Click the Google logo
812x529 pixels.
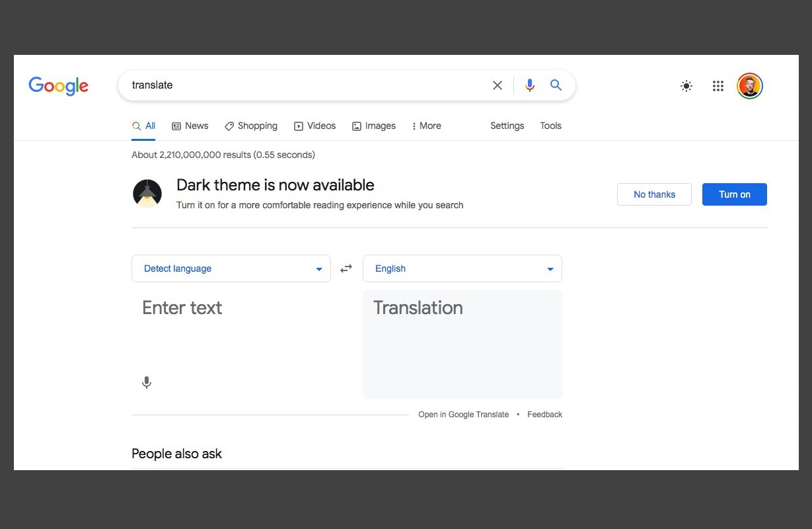click(x=58, y=85)
